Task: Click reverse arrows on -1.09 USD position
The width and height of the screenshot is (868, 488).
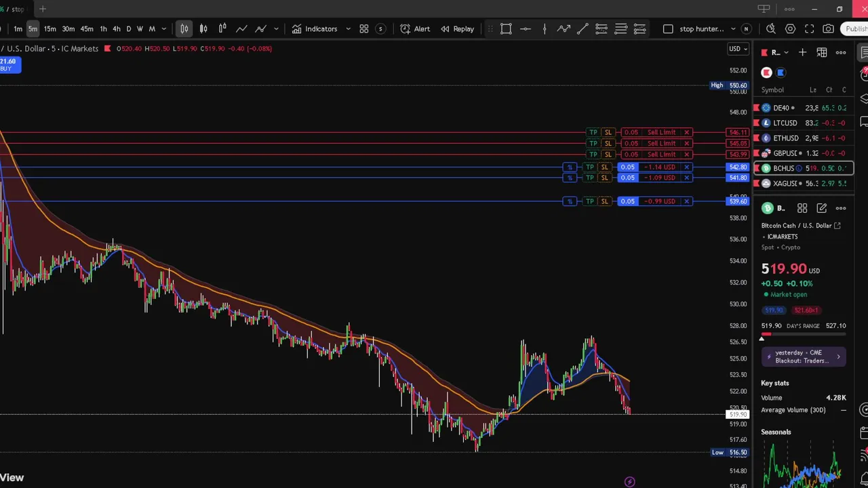Action: (570, 178)
